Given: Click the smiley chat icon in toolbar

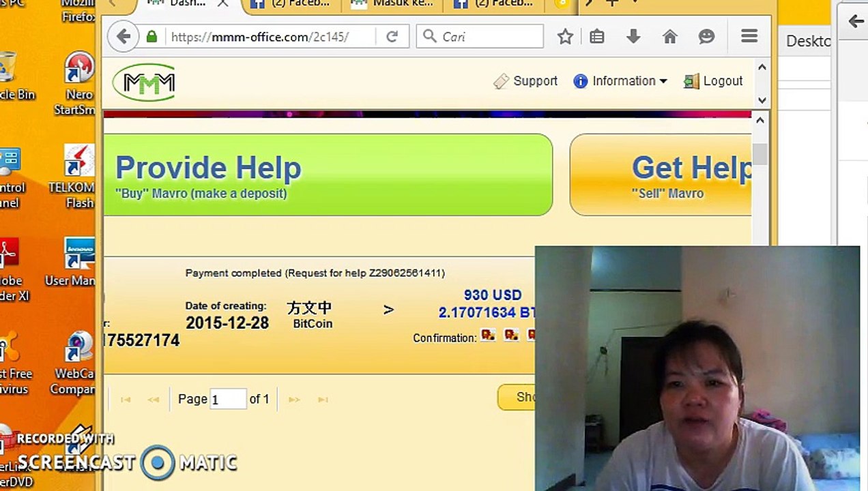Looking at the screenshot, I should (x=706, y=37).
